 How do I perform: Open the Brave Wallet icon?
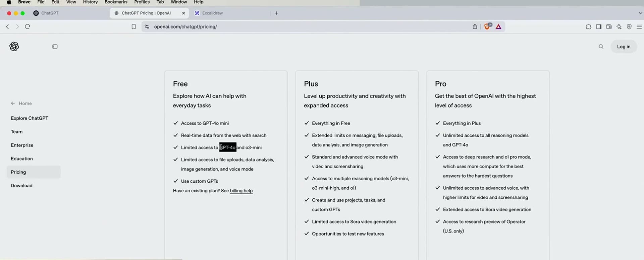(x=609, y=27)
